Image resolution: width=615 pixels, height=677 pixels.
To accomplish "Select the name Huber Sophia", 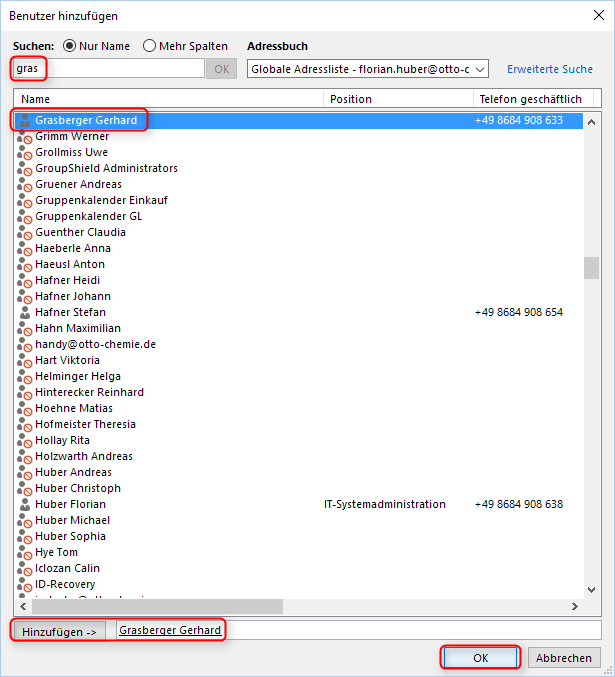I will [70, 536].
